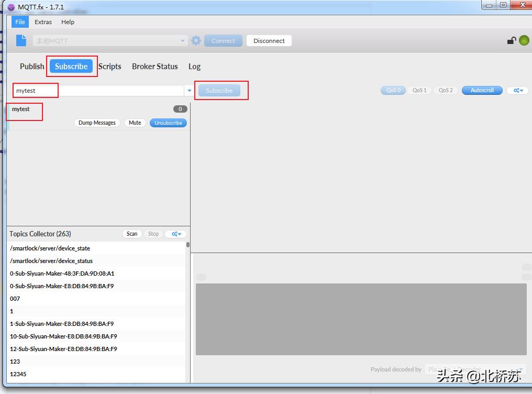Open the File menu
Image resolution: width=532 pixels, height=394 pixels.
point(20,22)
